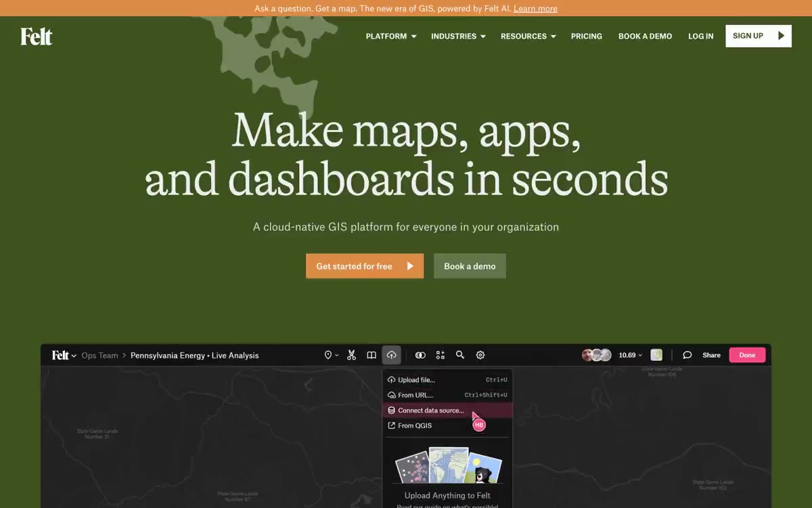This screenshot has height=508, width=812.
Task: Open the gear settings icon in map toolbar
Action: pos(480,355)
